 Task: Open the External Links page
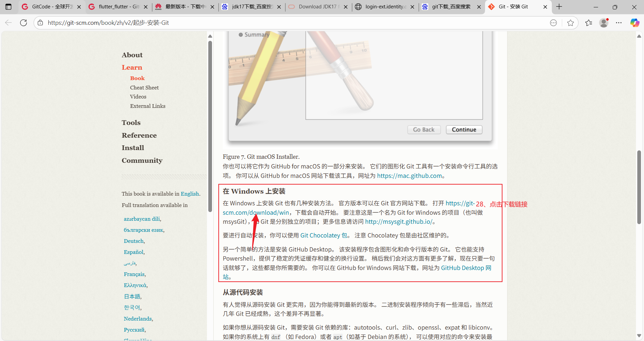click(148, 106)
